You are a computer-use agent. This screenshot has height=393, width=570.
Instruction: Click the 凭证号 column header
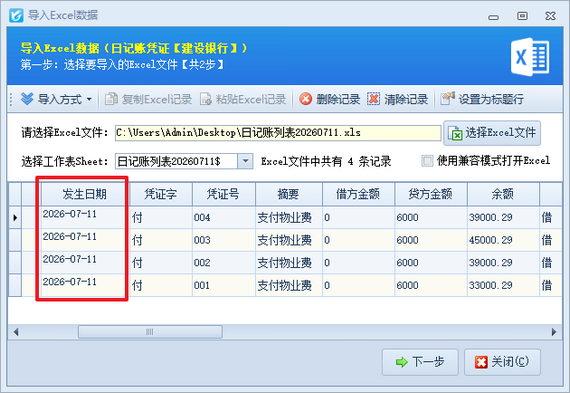tap(224, 194)
